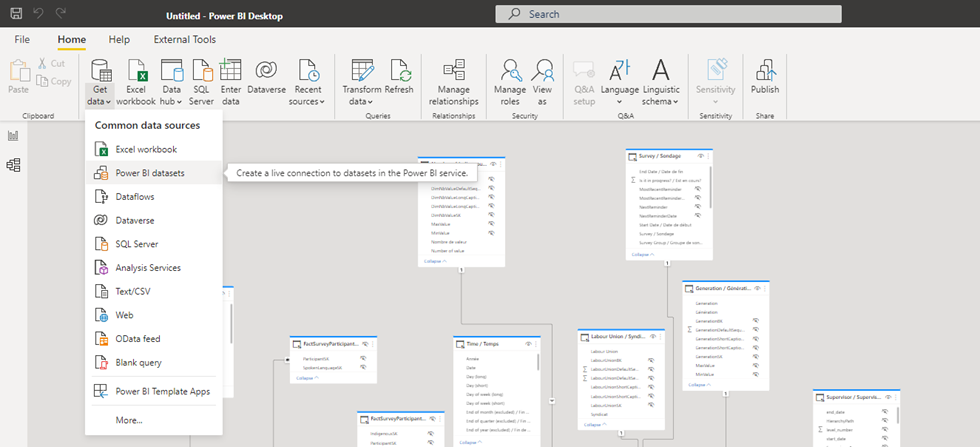Screen dimensions: 980x447
Task: Click the Refresh queries icon
Action: pos(399,78)
